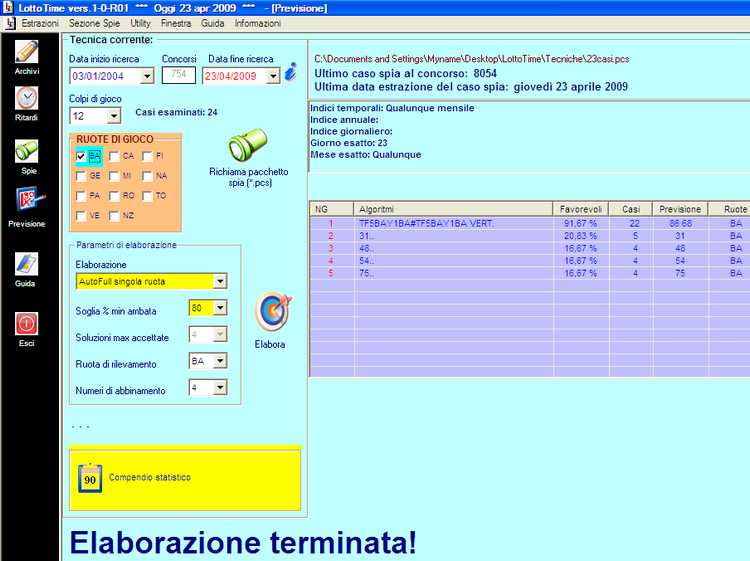Open the Numeri di abbinamento dropdown

tap(220, 387)
